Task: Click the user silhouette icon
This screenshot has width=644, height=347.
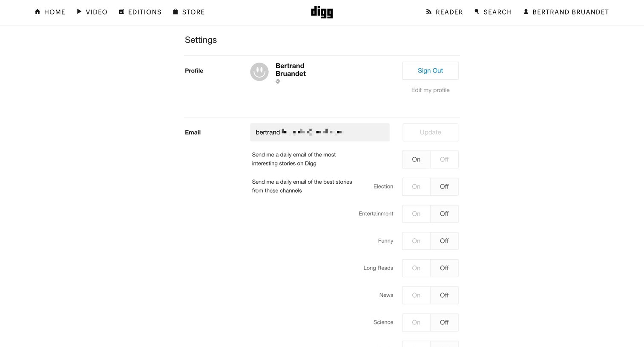Action: point(526,12)
